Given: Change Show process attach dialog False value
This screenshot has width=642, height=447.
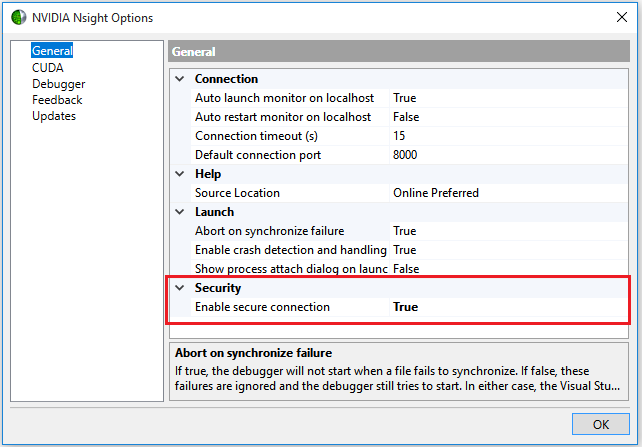Looking at the screenshot, I should coord(509,269).
